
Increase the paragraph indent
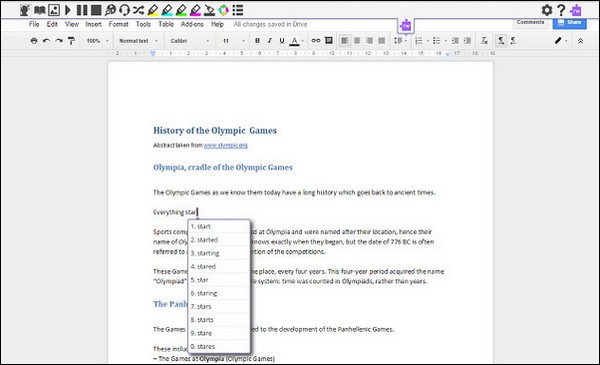tap(467, 41)
